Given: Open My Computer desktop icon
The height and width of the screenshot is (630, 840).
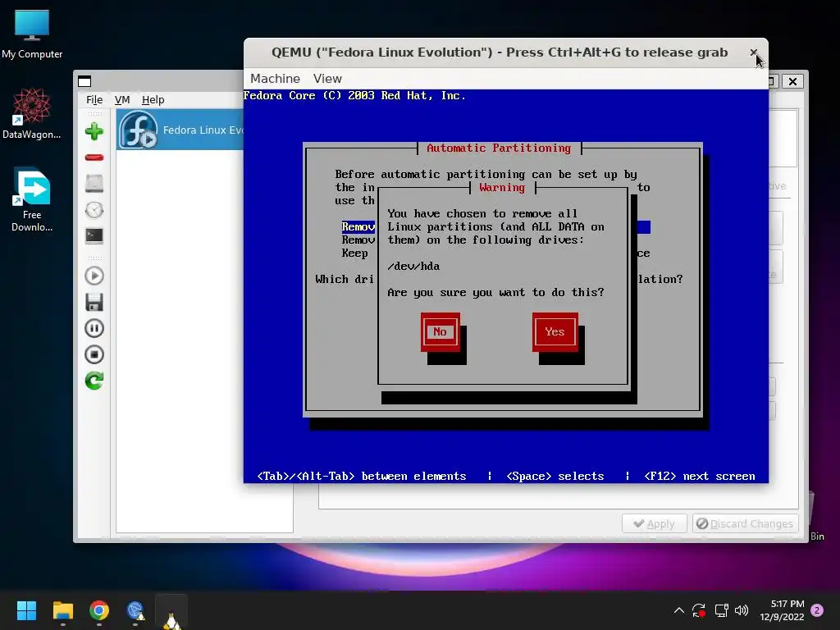Looking at the screenshot, I should (32, 34).
